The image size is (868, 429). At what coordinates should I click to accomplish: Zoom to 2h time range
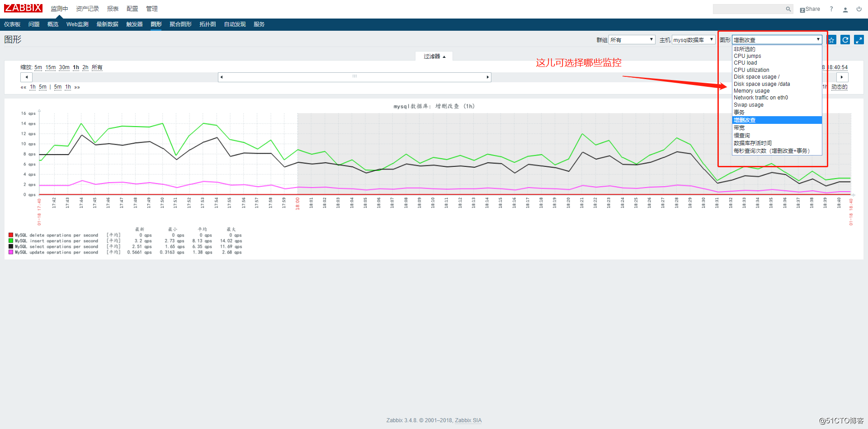point(85,67)
